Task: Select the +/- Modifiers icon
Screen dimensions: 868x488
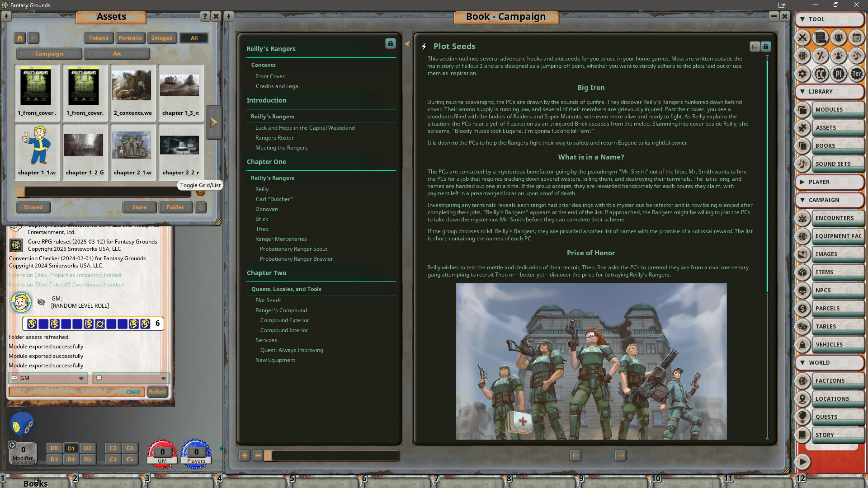Action: (821, 56)
